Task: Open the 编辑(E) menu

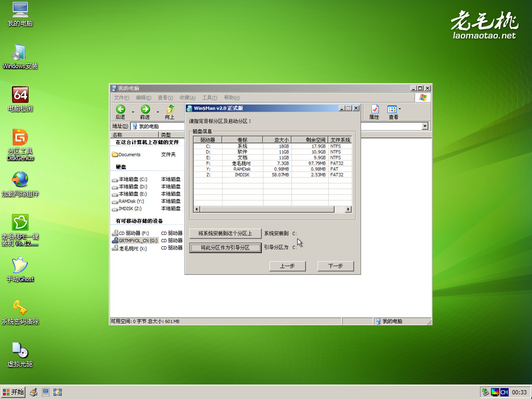Action: (x=143, y=98)
